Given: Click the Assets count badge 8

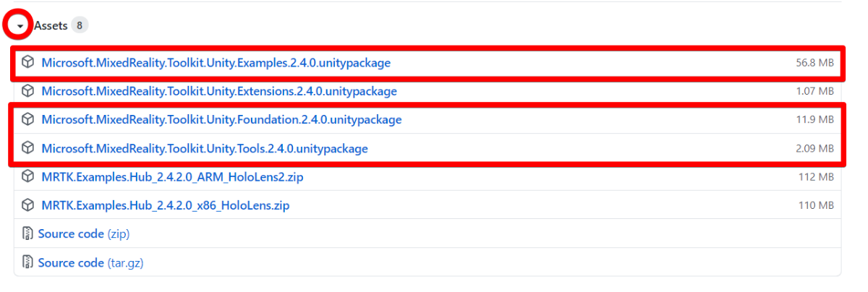Looking at the screenshot, I should point(80,25).
